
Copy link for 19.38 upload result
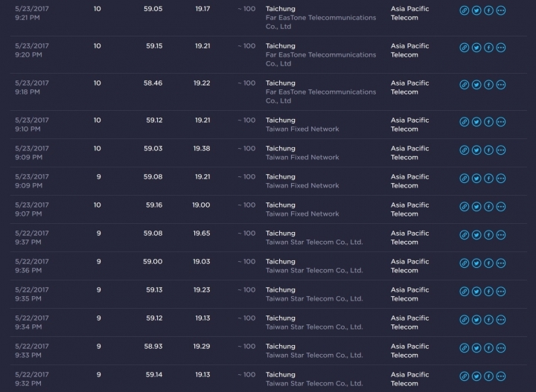(464, 150)
